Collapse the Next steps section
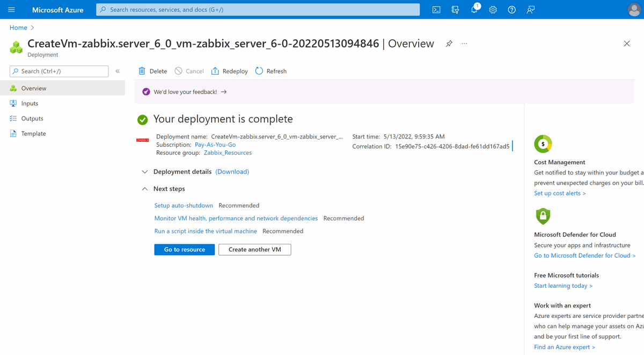This screenshot has width=644, height=355. [144, 189]
